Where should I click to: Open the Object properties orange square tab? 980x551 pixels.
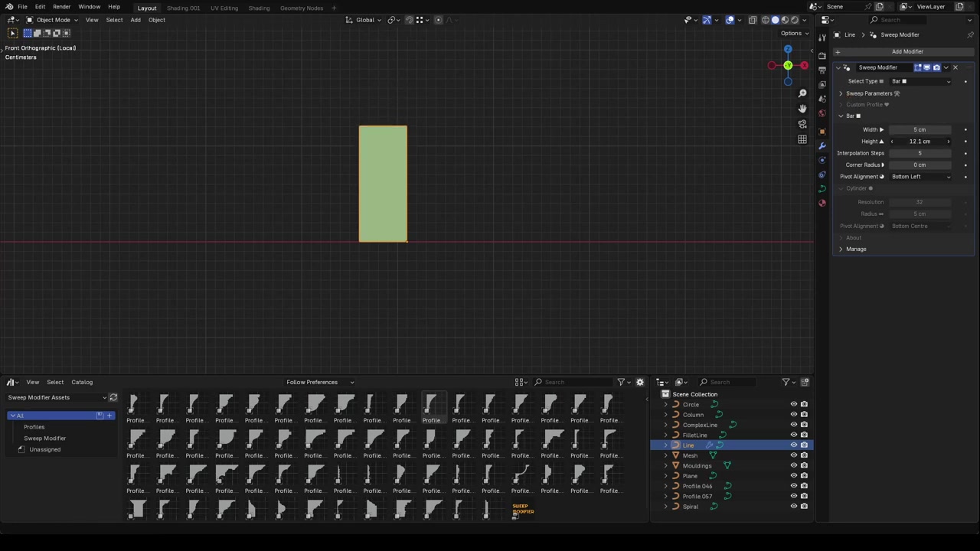(x=822, y=131)
